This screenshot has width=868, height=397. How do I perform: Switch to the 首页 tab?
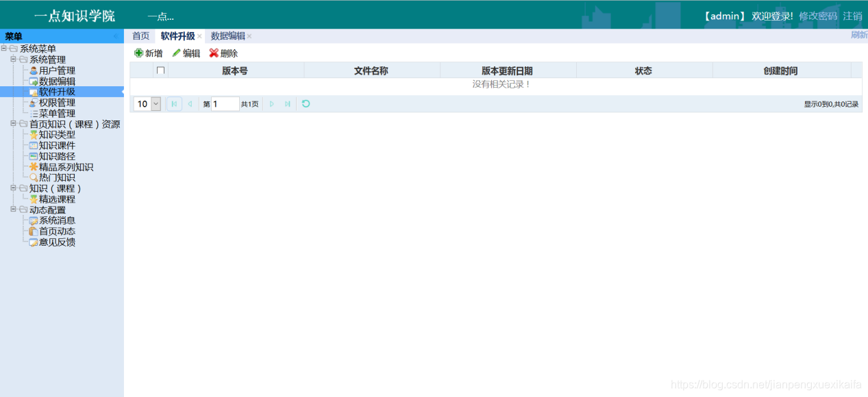click(x=140, y=36)
